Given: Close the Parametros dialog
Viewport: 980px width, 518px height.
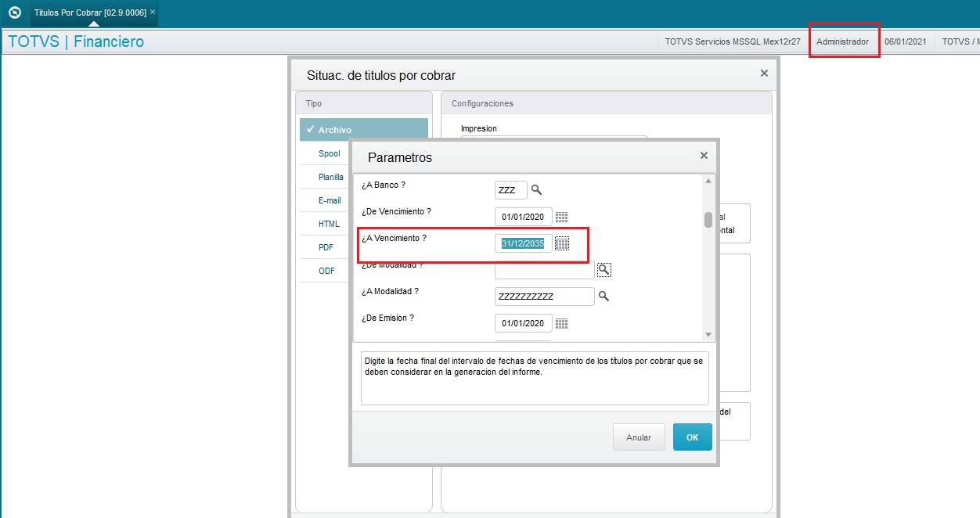Looking at the screenshot, I should (x=704, y=156).
